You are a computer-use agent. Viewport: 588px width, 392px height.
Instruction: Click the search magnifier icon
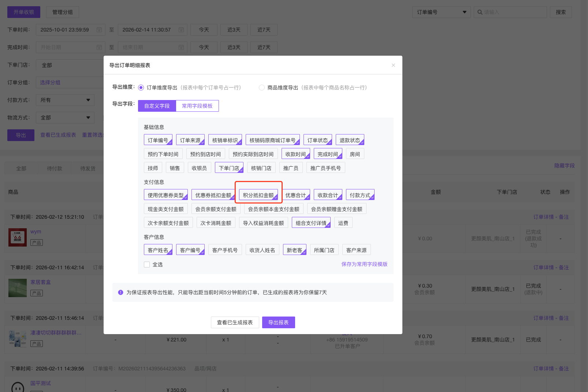click(480, 12)
